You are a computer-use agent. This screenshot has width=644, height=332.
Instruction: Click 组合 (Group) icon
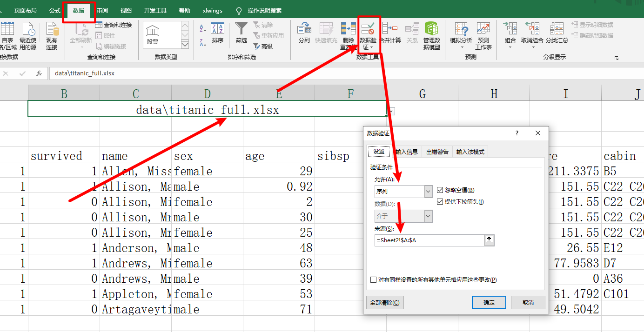click(510, 29)
